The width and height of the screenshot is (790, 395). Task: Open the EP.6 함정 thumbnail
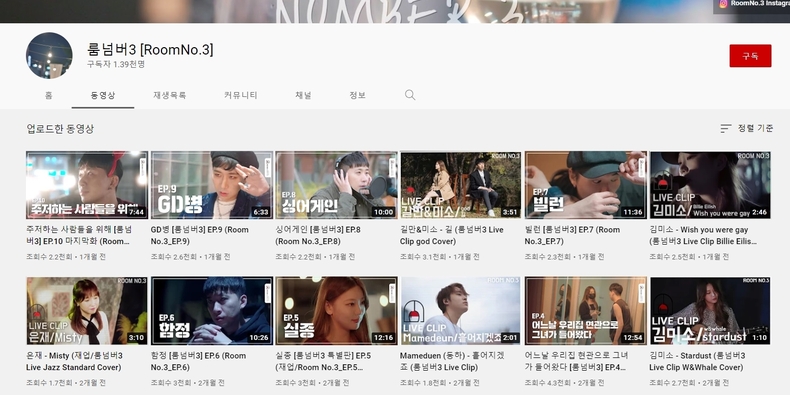(212, 310)
